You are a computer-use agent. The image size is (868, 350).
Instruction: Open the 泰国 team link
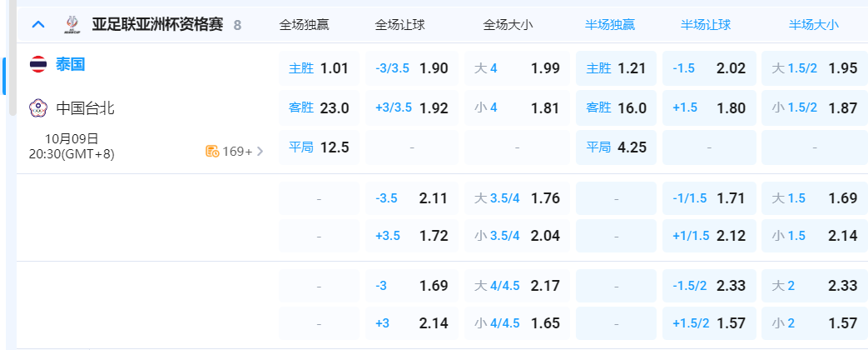click(71, 65)
